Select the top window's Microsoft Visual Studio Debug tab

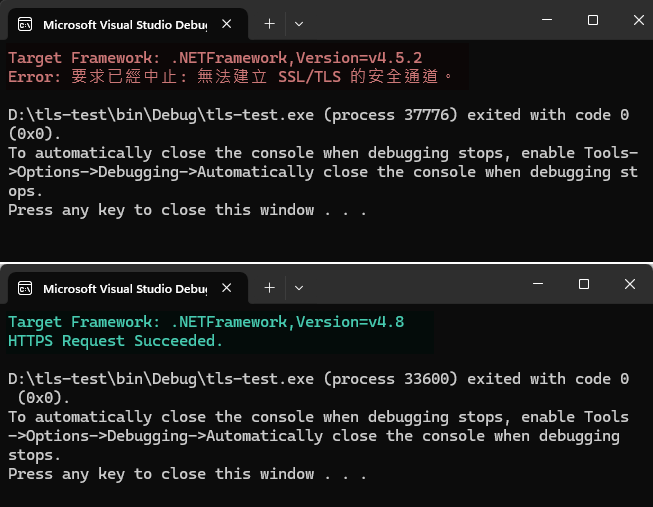tap(120, 23)
